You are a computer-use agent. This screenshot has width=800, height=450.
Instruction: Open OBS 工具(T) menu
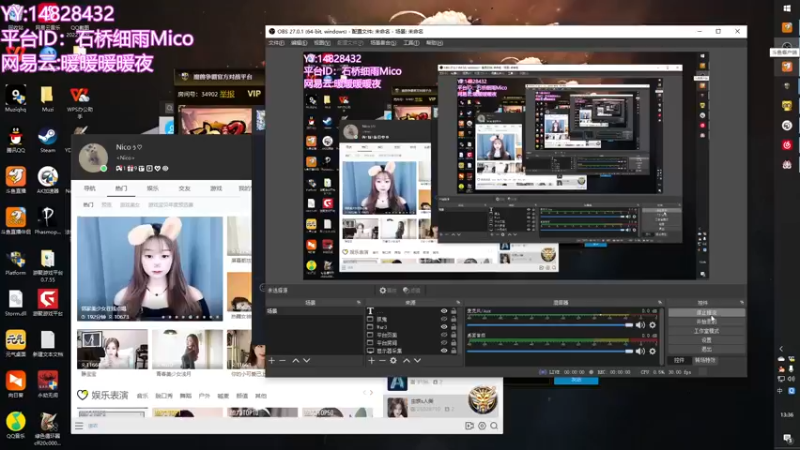pyautogui.click(x=411, y=43)
